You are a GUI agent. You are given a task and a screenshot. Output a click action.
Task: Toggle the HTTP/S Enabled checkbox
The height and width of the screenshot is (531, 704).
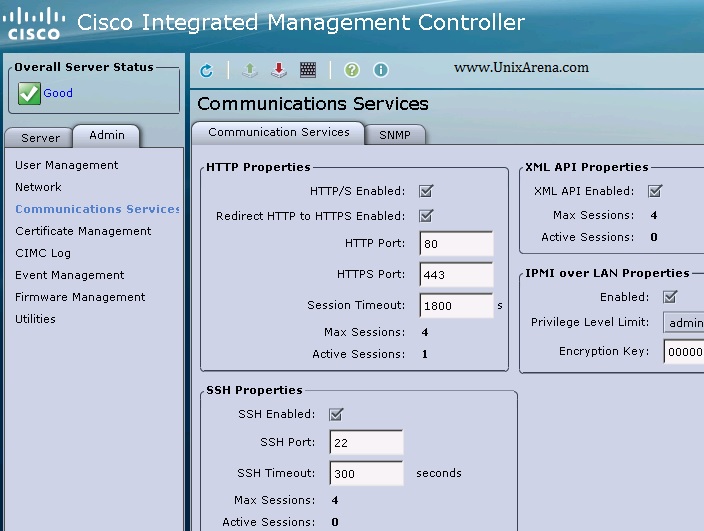click(426, 191)
